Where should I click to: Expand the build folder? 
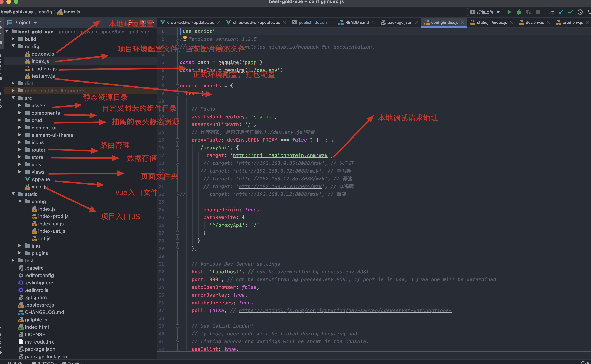pos(13,39)
